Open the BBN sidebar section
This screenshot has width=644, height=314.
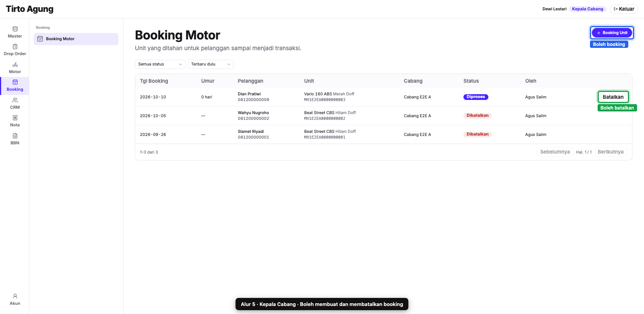[x=15, y=139]
